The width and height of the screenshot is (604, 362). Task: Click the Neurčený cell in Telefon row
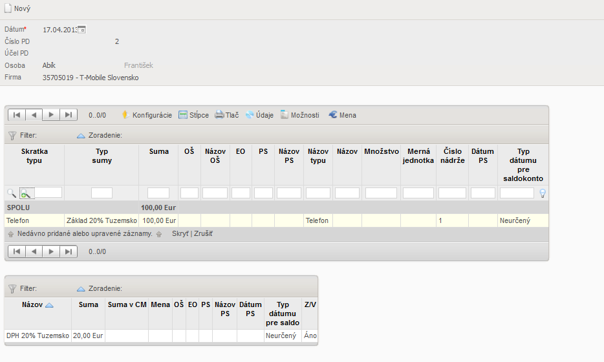(523, 221)
